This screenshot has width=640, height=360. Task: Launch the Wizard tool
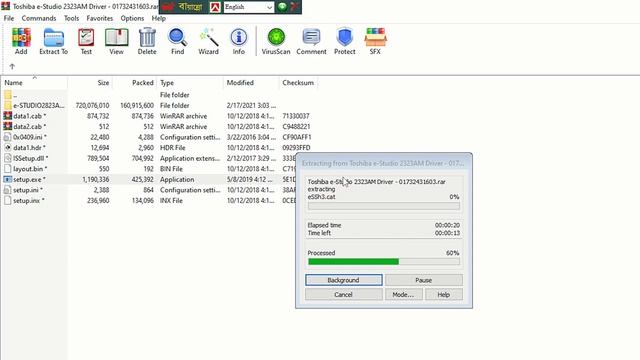209,41
